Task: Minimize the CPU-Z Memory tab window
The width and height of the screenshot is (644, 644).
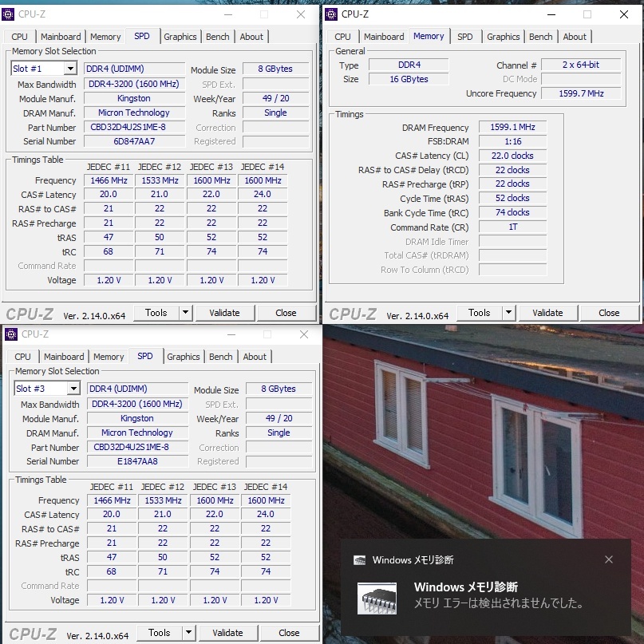Action: tap(551, 14)
